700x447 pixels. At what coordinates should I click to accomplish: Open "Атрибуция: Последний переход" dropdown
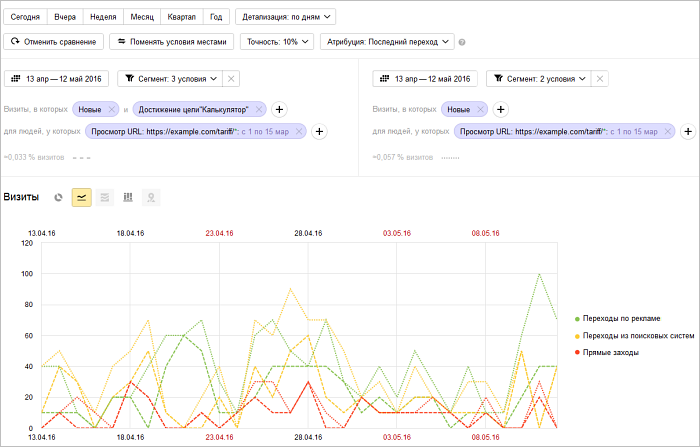click(x=386, y=42)
